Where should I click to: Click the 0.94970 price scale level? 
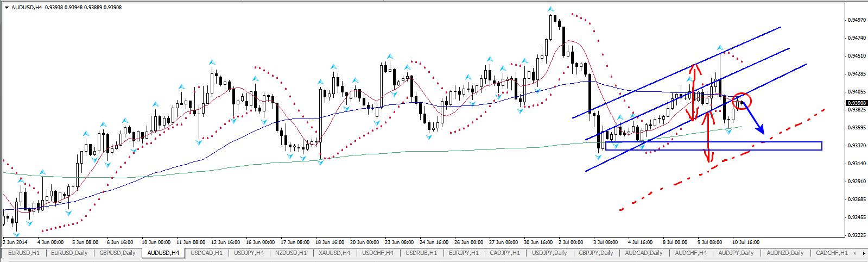[856, 20]
